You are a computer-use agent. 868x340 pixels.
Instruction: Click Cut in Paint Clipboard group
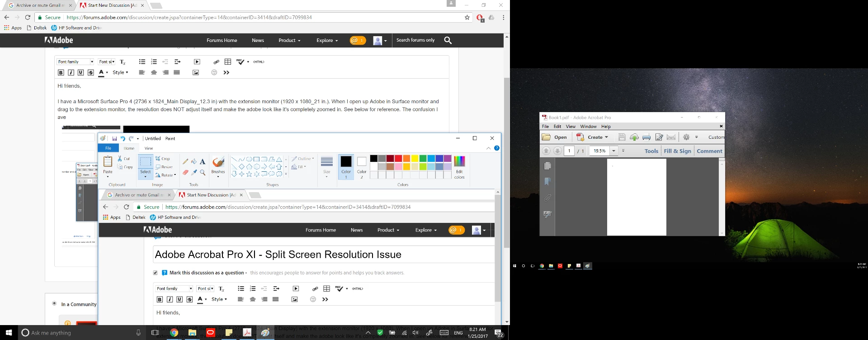pos(124,159)
